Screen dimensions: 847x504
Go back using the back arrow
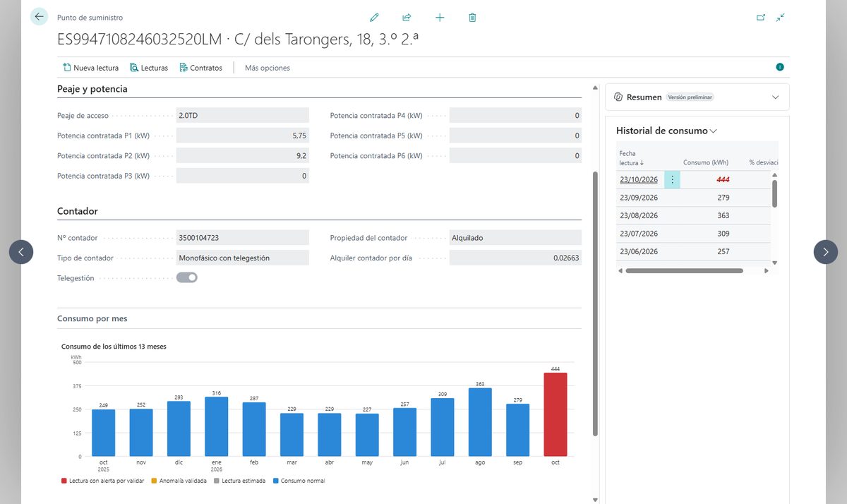39,17
